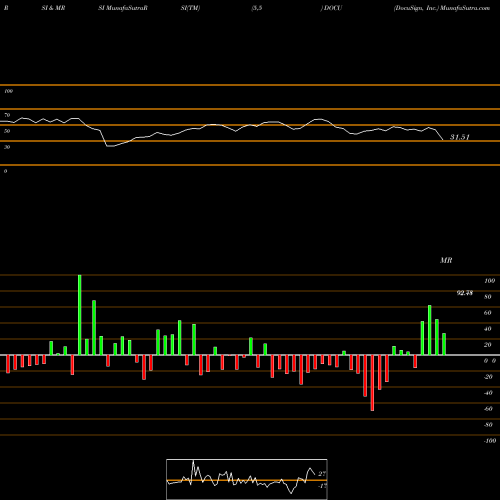Click the MR axis label 100 on right
Image resolution: width=500 pixels, height=500 pixels.
[x=489, y=281]
